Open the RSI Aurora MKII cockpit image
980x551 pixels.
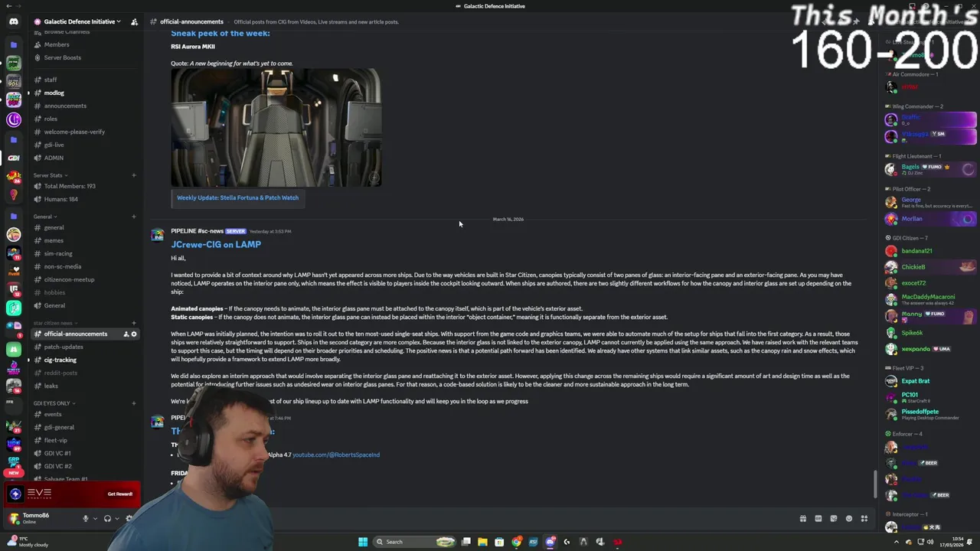pos(276,128)
